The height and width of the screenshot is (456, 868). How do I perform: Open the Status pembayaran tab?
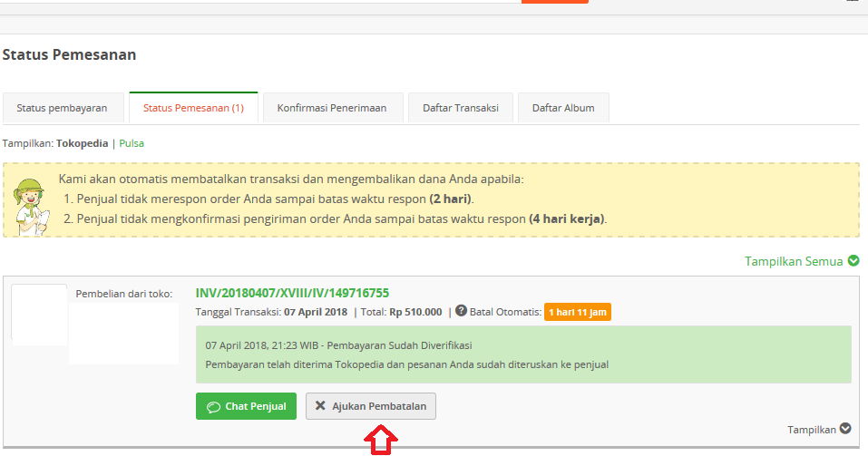point(63,108)
